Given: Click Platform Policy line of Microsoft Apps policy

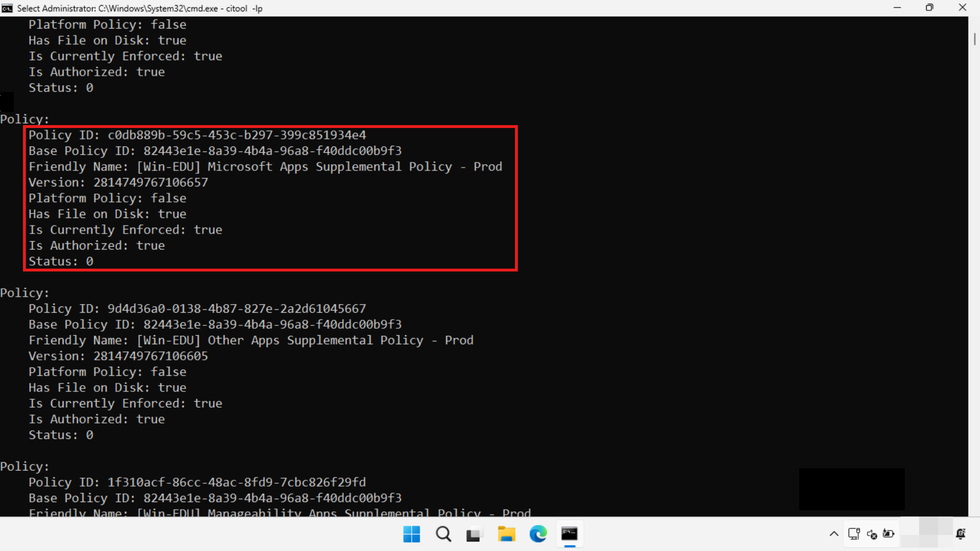Looking at the screenshot, I should tap(107, 198).
